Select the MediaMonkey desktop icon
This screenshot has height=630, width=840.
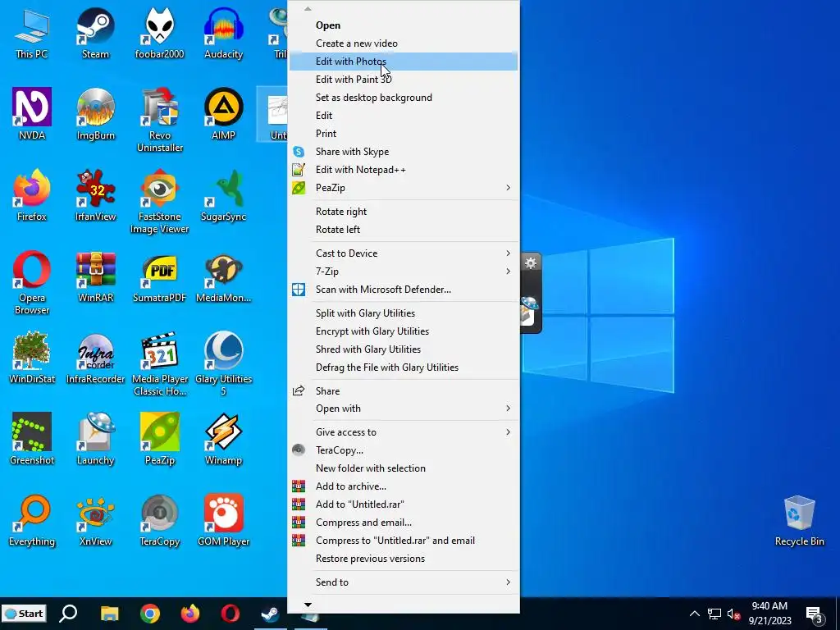tap(223, 277)
